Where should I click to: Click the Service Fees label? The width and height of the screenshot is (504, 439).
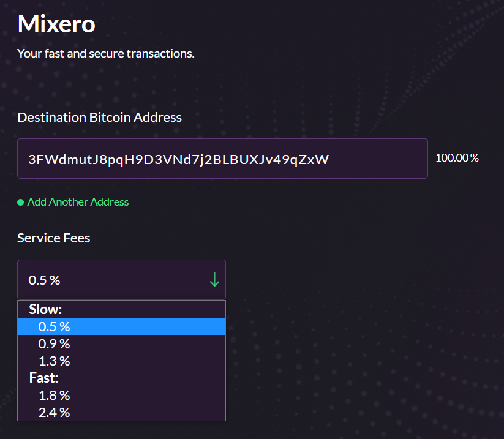54,238
